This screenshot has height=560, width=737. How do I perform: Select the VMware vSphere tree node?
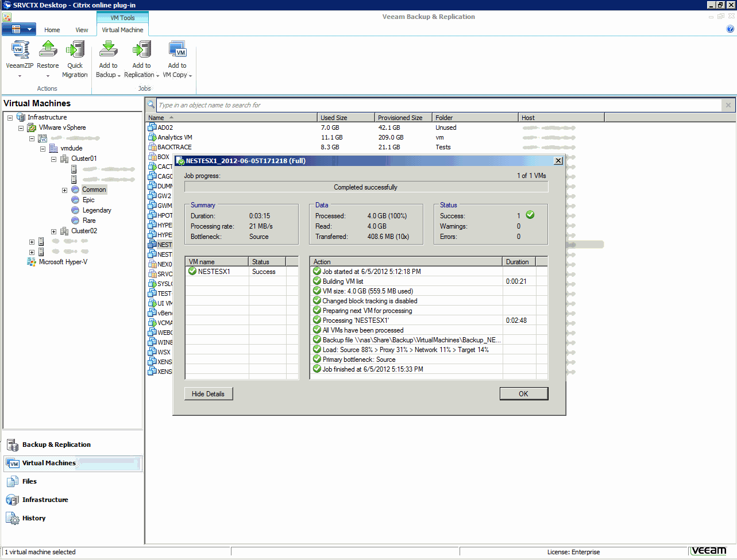point(62,128)
